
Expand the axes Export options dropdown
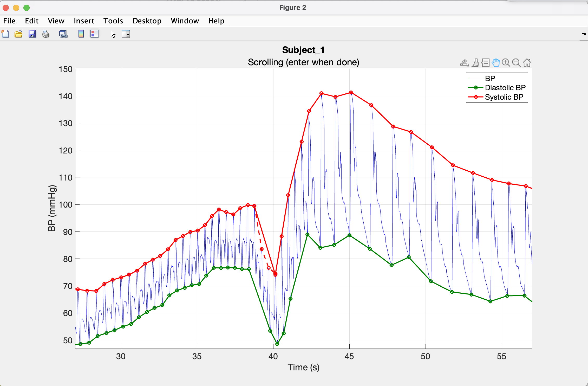[464, 63]
